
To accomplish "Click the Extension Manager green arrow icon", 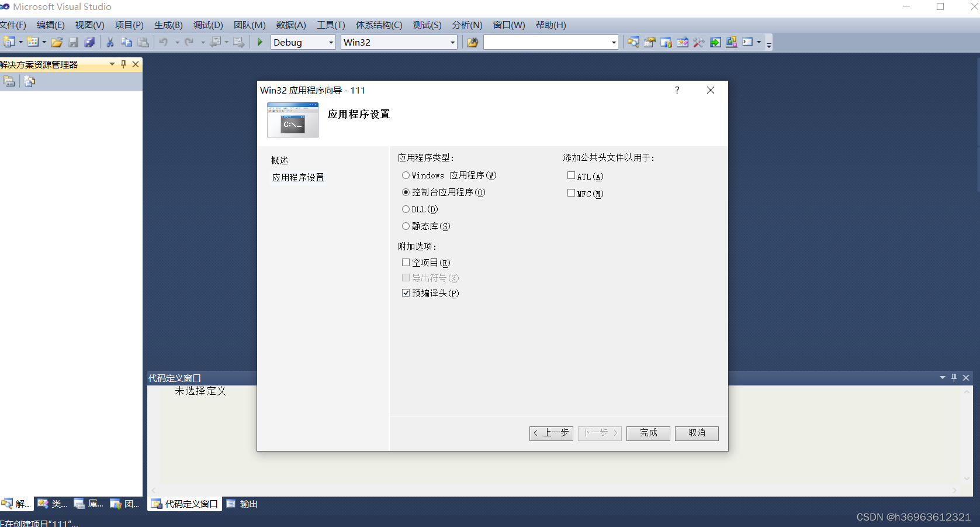I will click(x=715, y=42).
